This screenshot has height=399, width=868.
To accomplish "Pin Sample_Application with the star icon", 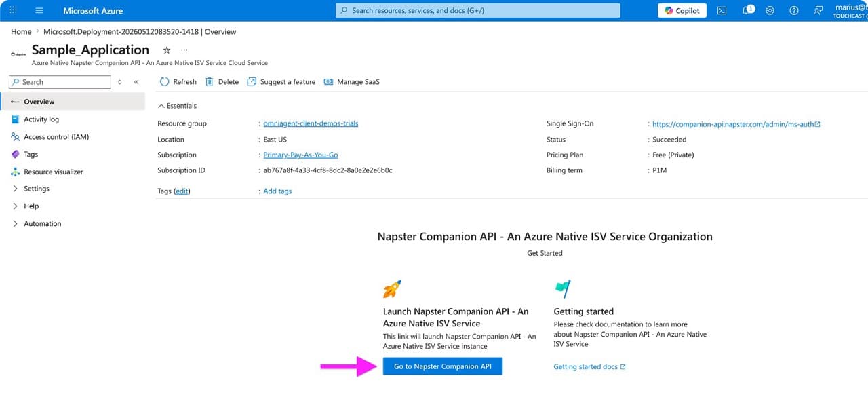I will (x=167, y=50).
